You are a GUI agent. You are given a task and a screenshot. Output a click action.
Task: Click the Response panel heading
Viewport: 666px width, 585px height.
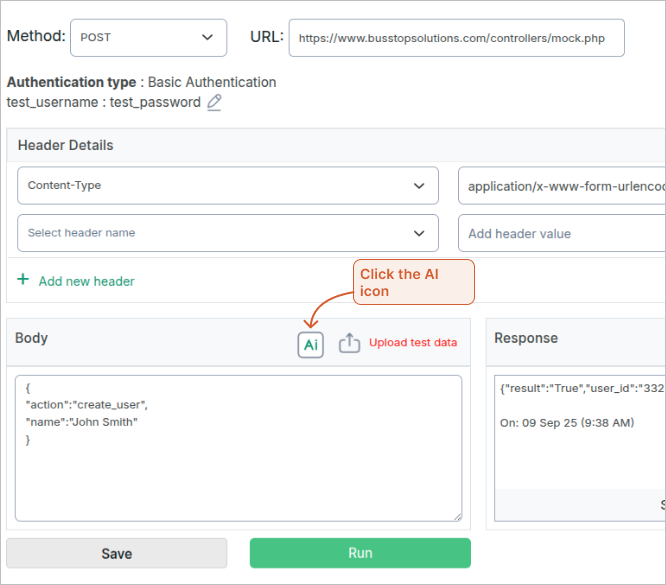[526, 338]
